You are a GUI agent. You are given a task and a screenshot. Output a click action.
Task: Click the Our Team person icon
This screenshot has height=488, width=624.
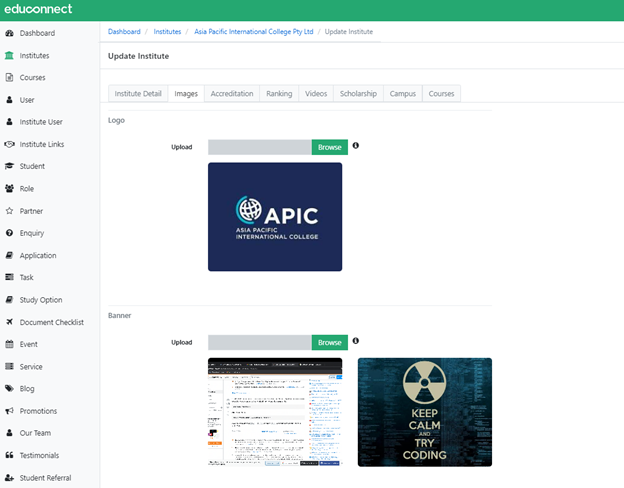pos(9,433)
